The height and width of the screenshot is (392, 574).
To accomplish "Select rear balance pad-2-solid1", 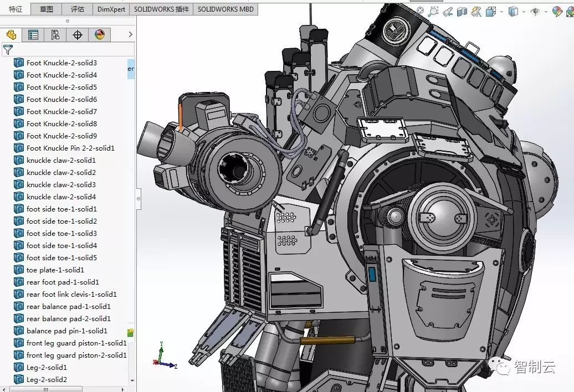I will (x=69, y=318).
